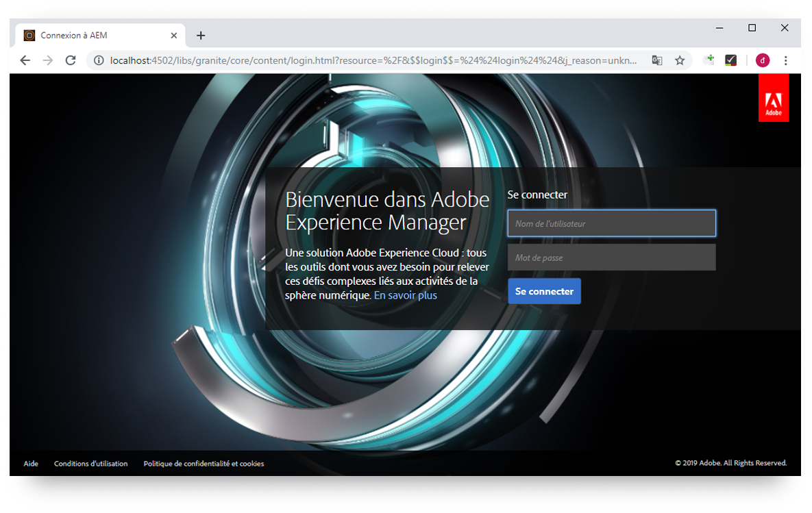
Task: Click the Nom de l'utilisateur field
Action: point(612,223)
